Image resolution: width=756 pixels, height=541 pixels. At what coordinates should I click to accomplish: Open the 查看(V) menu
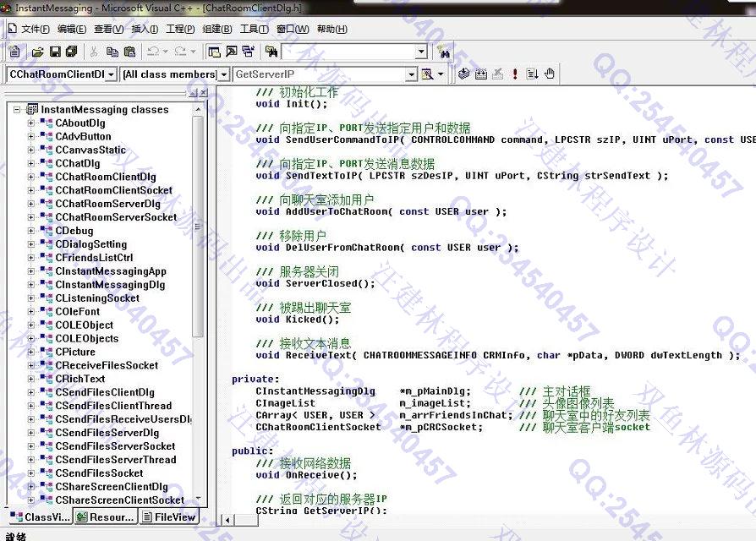(x=109, y=30)
